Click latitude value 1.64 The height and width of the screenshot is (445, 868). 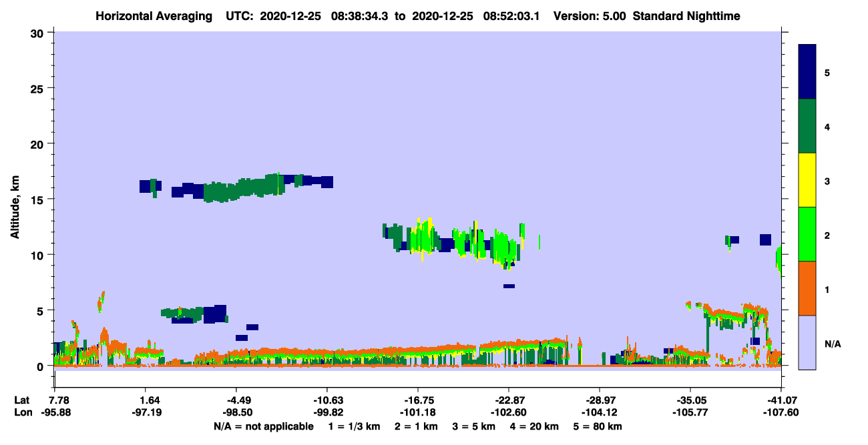click(x=150, y=400)
